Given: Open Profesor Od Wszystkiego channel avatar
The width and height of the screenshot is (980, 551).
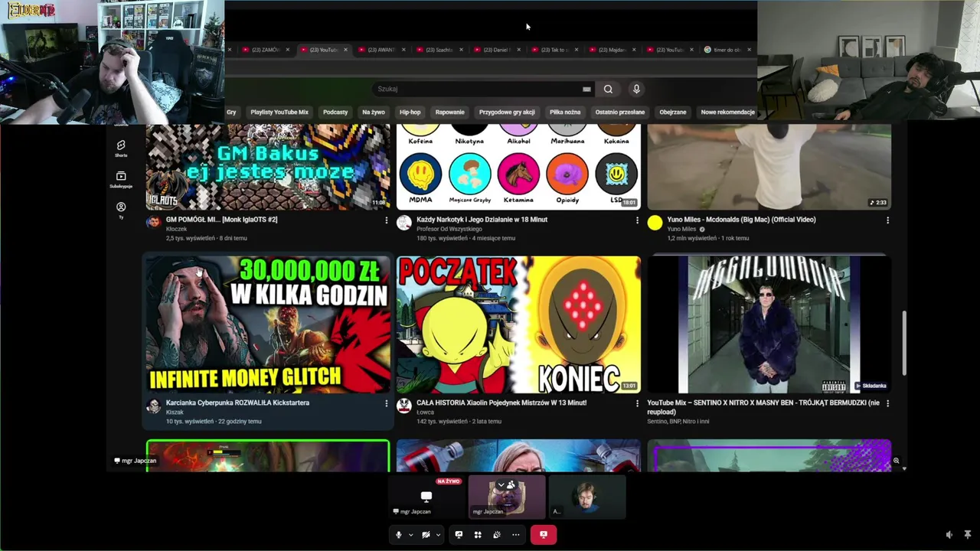Looking at the screenshot, I should click(403, 223).
